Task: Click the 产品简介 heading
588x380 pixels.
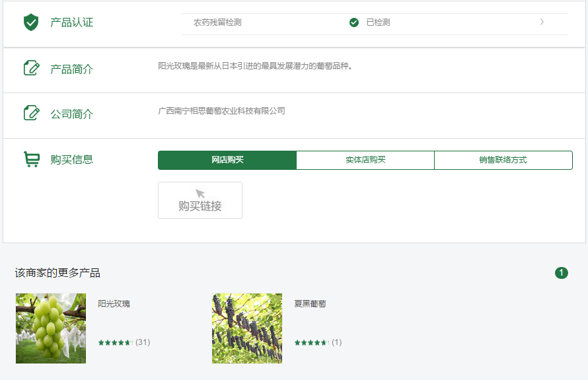Action: [x=71, y=69]
